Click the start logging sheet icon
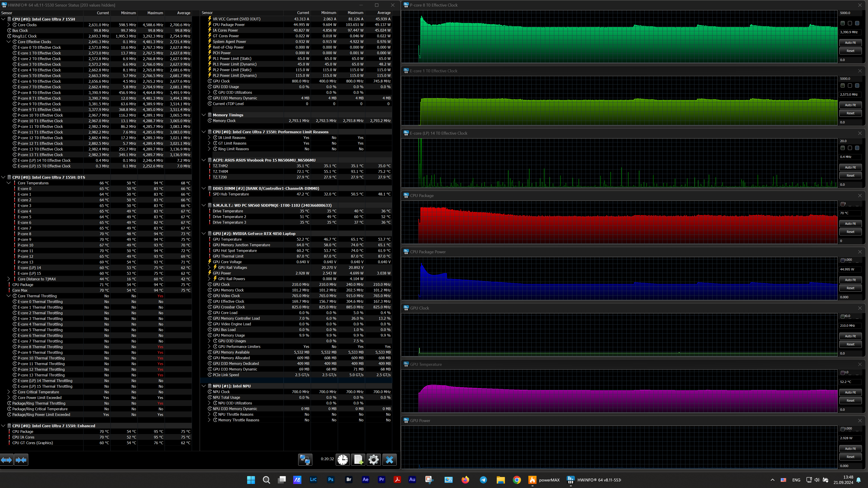This screenshot has height=488, width=868. [x=358, y=460]
